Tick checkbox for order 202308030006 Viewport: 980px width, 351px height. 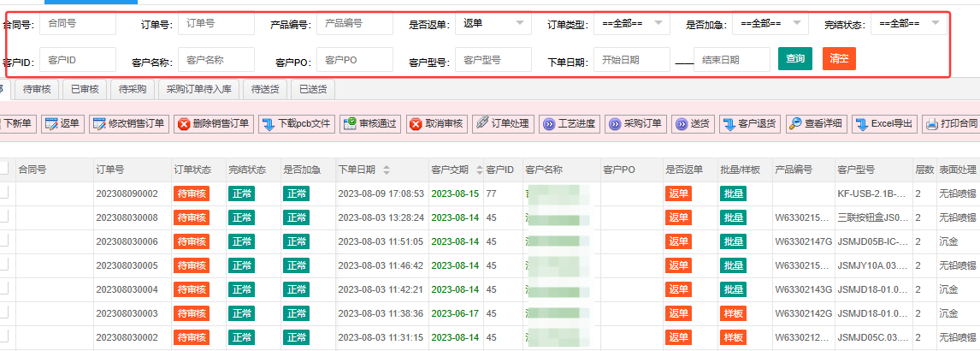3,241
